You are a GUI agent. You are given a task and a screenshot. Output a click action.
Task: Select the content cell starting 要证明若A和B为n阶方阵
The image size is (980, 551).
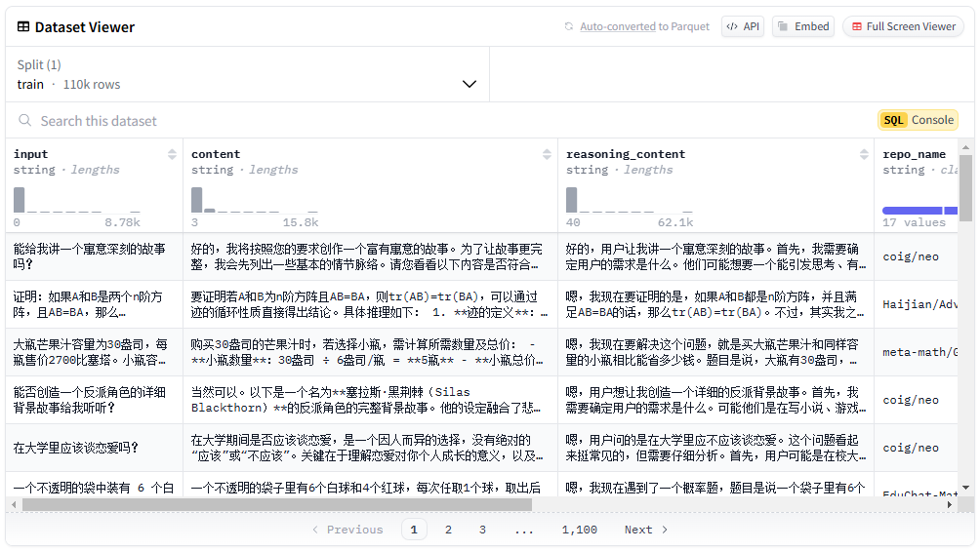point(371,304)
